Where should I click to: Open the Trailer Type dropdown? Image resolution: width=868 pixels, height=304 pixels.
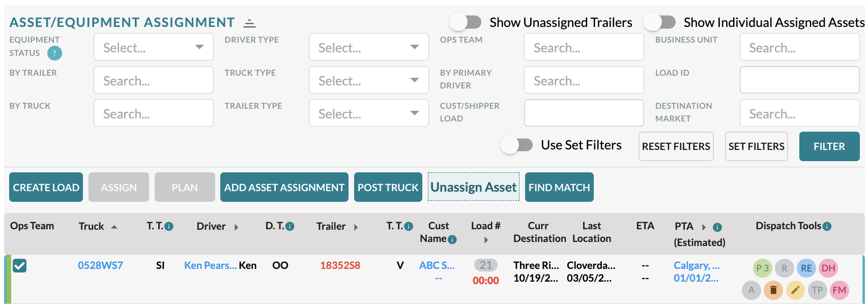(369, 113)
